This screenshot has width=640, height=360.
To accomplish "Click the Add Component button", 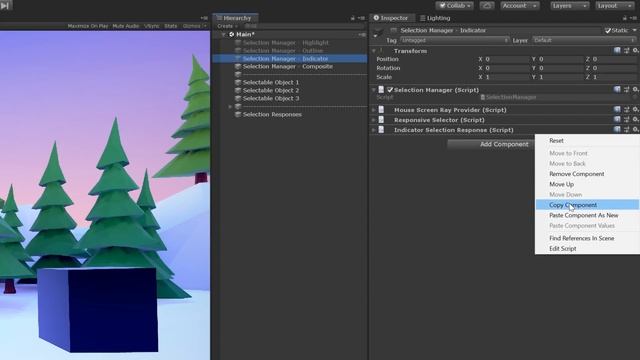I will [491, 144].
